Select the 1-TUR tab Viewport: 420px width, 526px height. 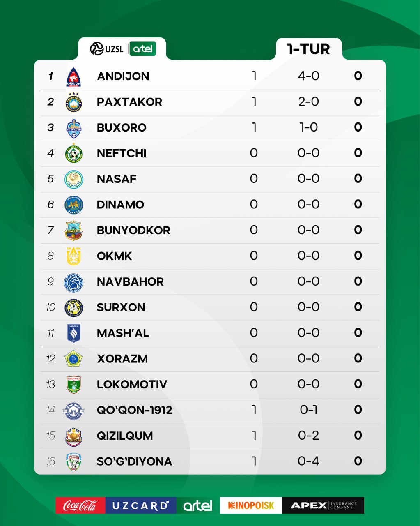tap(308, 49)
